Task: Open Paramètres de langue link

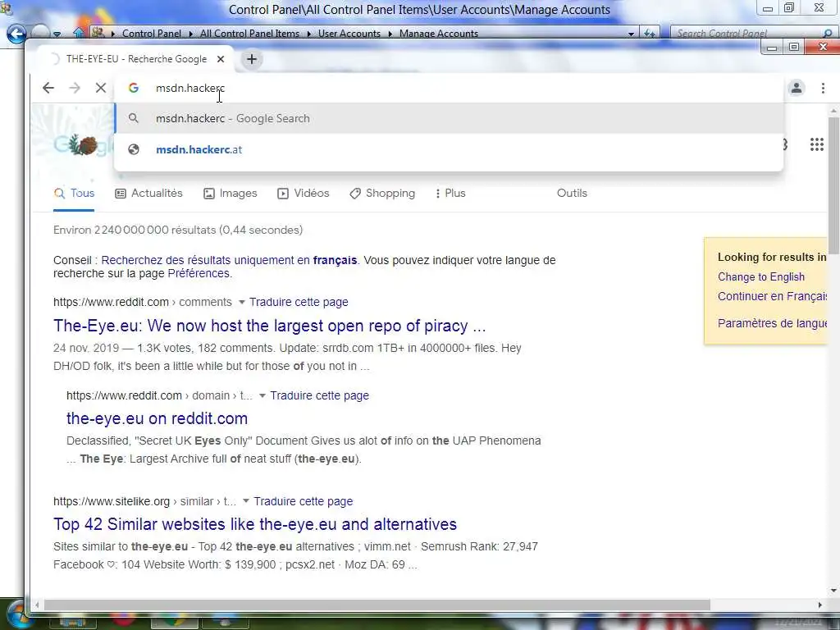Action: coord(772,323)
